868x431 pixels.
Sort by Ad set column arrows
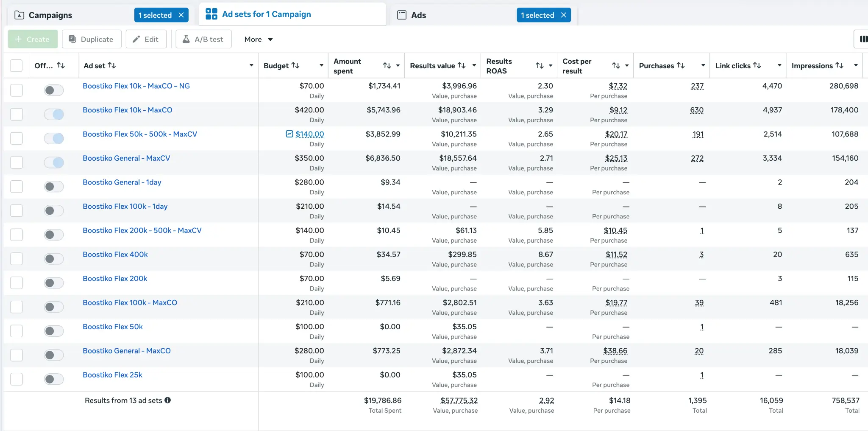point(112,65)
